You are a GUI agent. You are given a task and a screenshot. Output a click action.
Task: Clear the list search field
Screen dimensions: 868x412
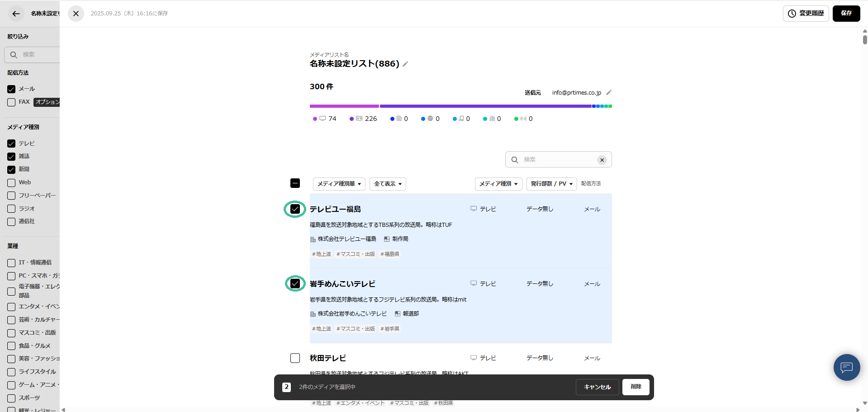coord(602,160)
